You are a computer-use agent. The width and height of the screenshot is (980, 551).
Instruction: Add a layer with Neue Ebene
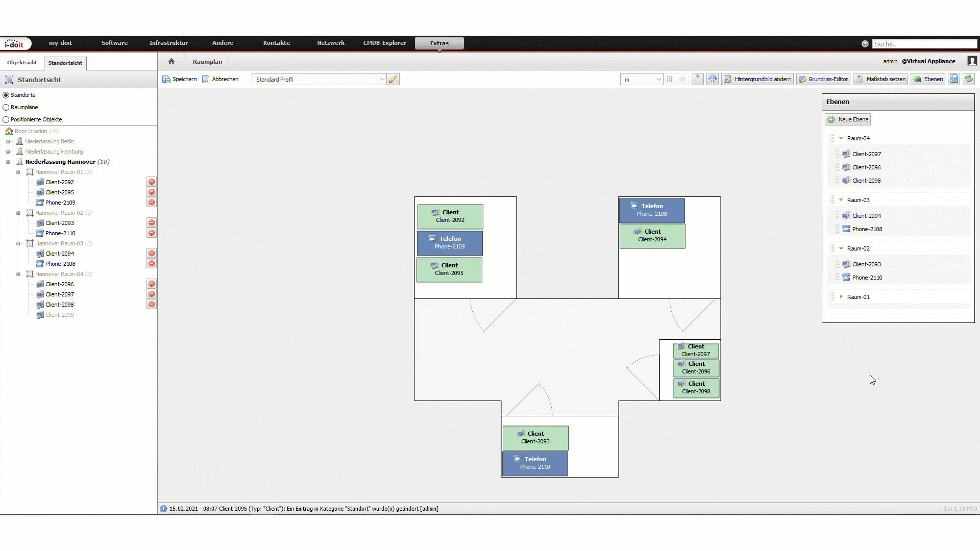point(848,119)
